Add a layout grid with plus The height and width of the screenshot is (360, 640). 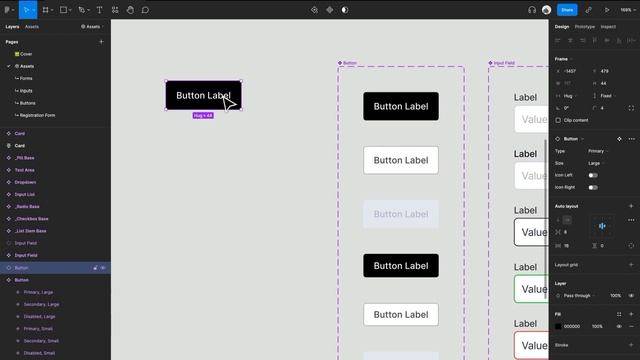tap(631, 265)
